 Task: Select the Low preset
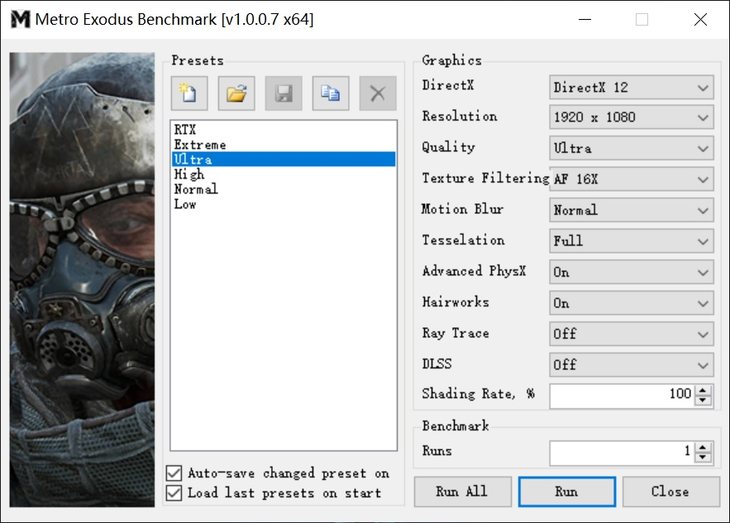284,204
